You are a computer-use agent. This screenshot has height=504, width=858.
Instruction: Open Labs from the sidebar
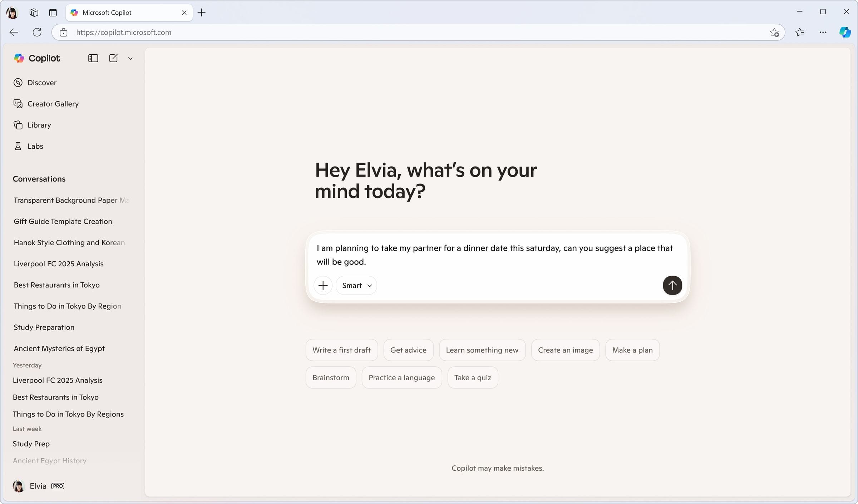click(x=28, y=146)
